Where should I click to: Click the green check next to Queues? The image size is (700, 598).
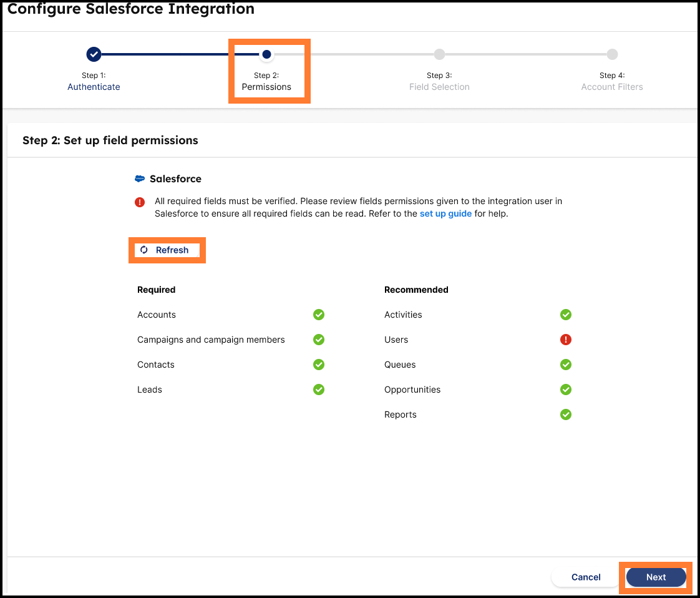click(566, 365)
